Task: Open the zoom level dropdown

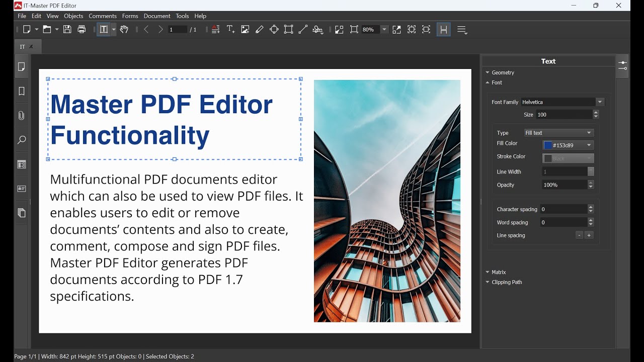Action: pyautogui.click(x=384, y=30)
